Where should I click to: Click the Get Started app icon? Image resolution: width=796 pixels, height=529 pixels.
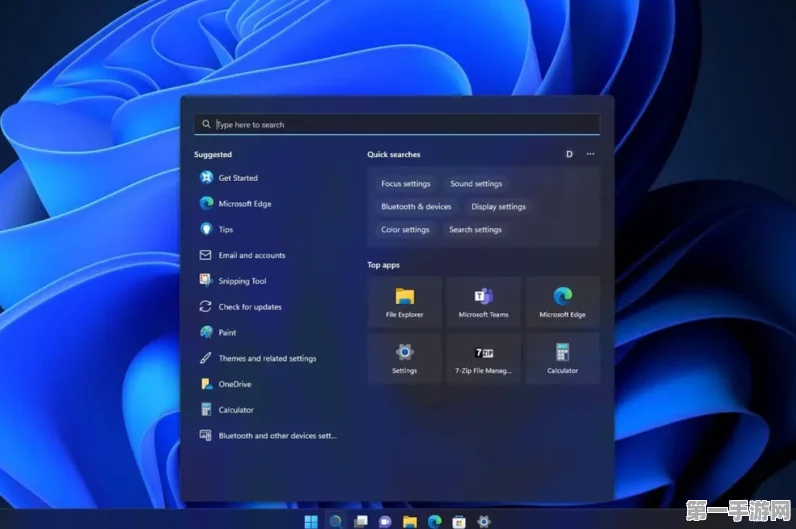(206, 177)
